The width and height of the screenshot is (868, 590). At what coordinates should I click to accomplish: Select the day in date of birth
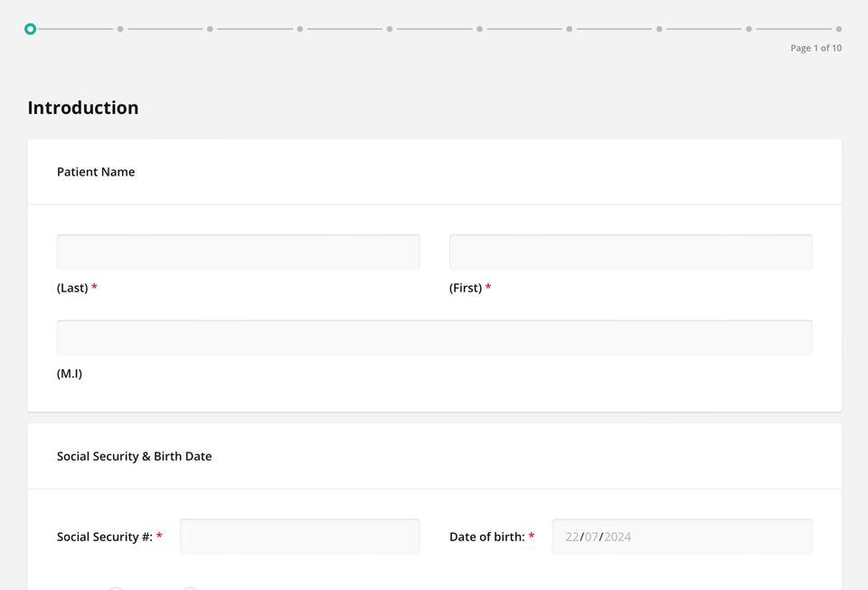pyautogui.click(x=572, y=537)
